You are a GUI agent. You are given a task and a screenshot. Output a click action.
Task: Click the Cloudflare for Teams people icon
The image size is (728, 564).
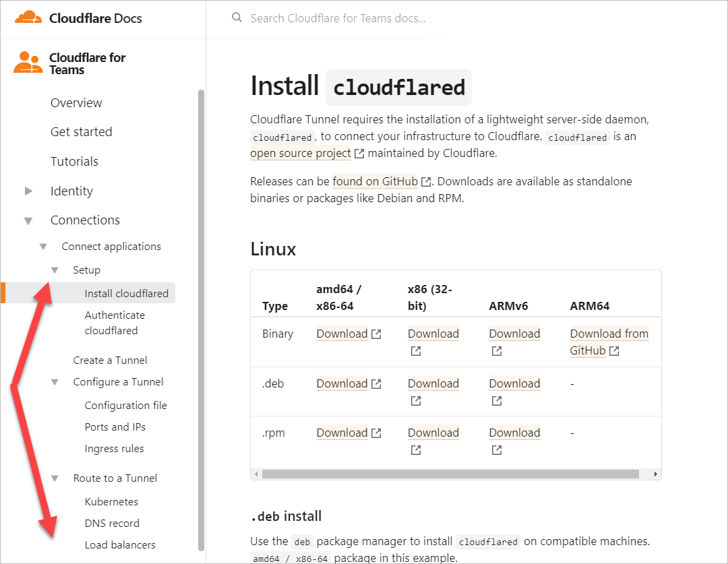(28, 62)
